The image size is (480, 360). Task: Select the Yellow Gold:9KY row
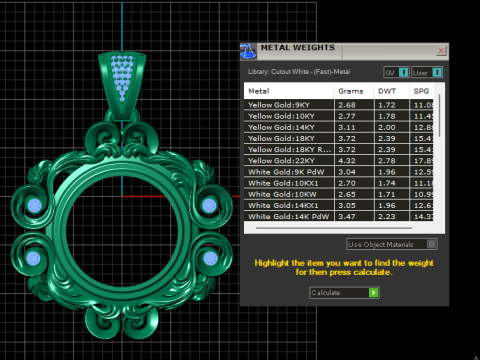click(339, 105)
